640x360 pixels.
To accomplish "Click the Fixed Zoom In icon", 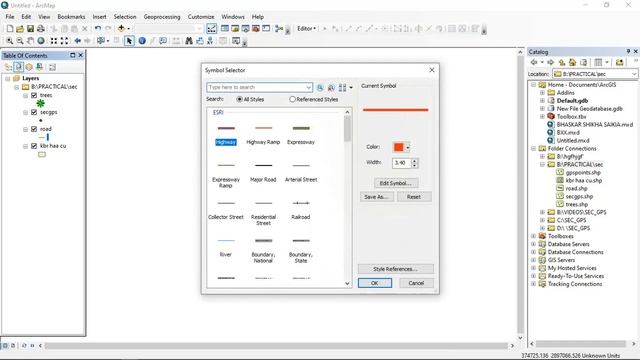I will [54, 41].
